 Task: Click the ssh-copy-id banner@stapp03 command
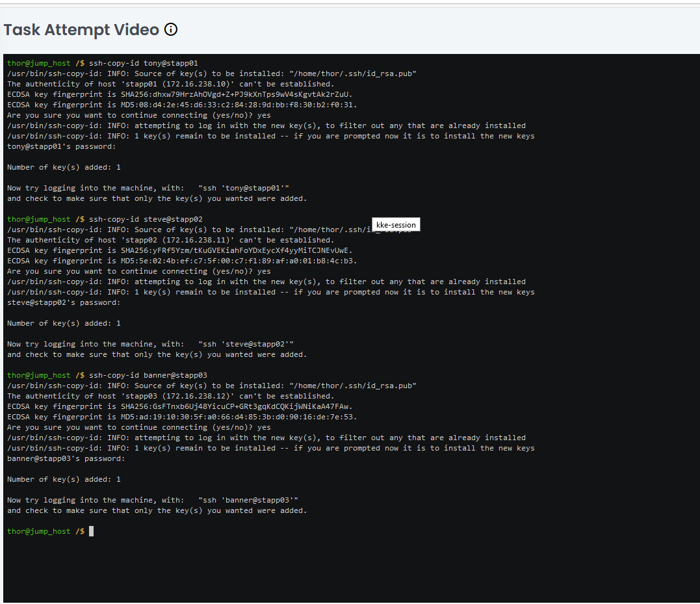(x=148, y=375)
